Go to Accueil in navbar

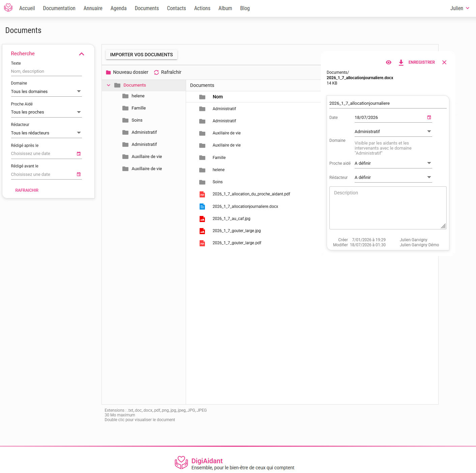click(27, 8)
